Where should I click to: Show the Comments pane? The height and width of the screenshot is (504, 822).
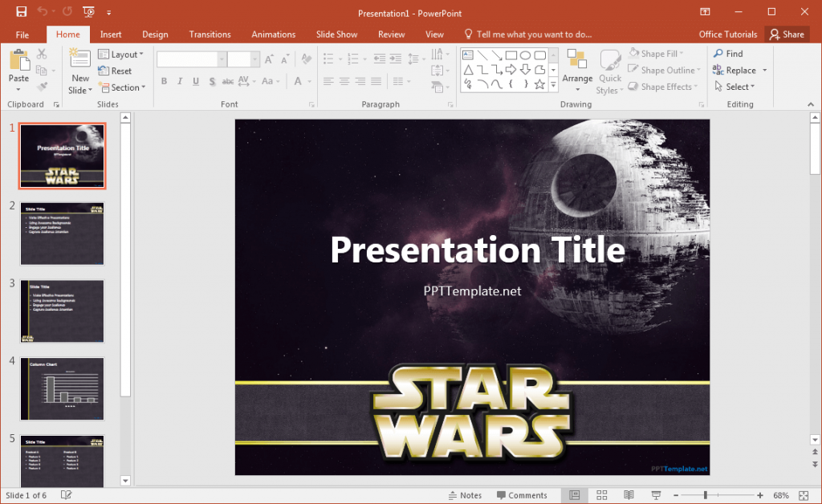coord(523,494)
